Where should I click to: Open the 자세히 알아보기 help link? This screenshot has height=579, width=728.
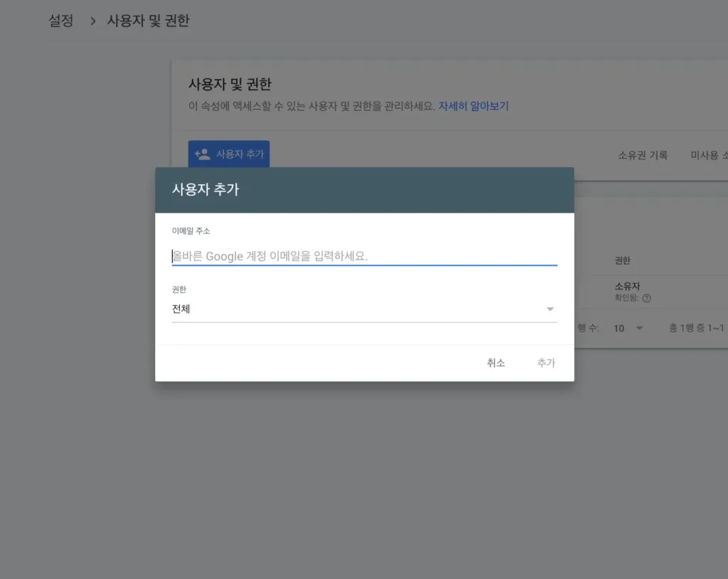[474, 105]
